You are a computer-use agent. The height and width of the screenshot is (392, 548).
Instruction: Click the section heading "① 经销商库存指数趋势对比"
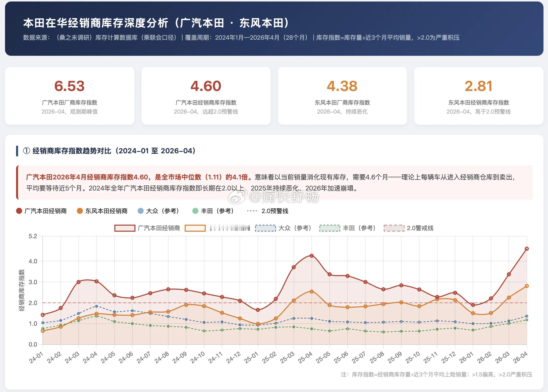point(109,151)
